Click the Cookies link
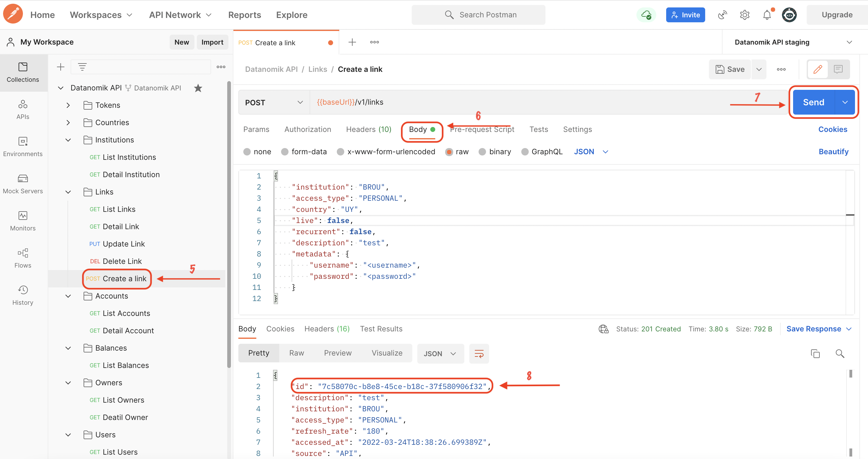This screenshot has height=459, width=868. (x=833, y=129)
